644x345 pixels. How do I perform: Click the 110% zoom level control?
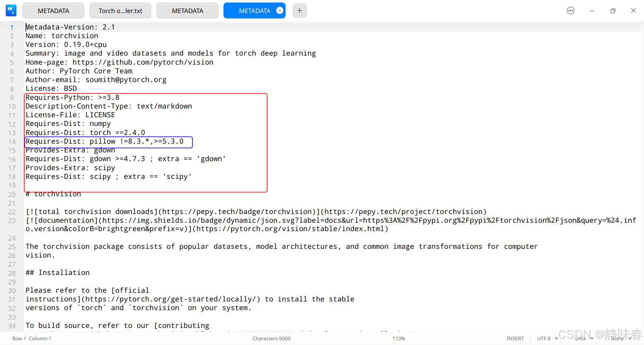(x=398, y=338)
